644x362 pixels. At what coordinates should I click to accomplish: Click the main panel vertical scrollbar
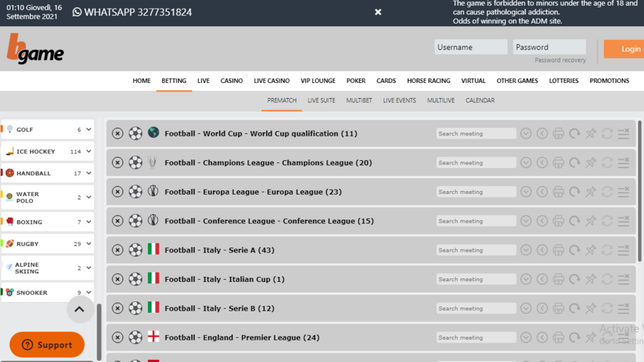point(639,193)
